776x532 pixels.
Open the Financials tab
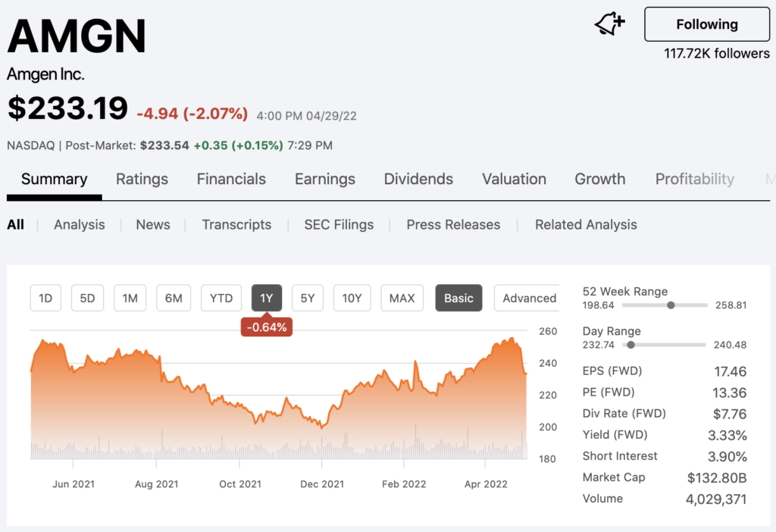tap(231, 179)
